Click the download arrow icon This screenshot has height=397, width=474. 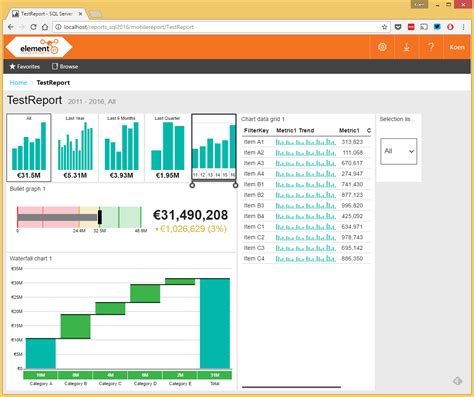click(x=406, y=47)
